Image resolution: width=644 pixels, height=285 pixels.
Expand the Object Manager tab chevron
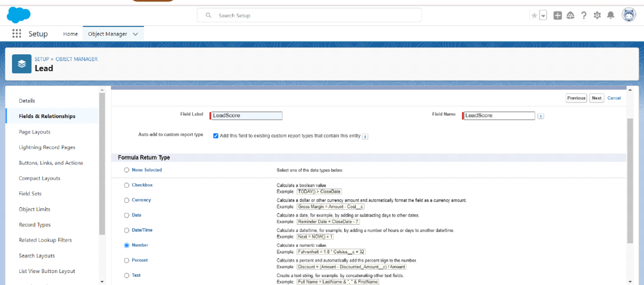[135, 34]
